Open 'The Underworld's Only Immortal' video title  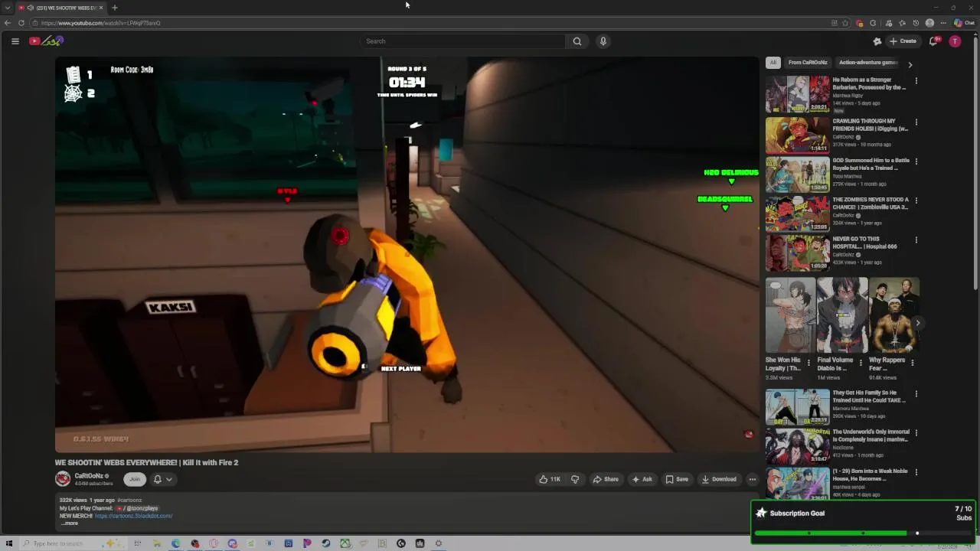[871, 435]
